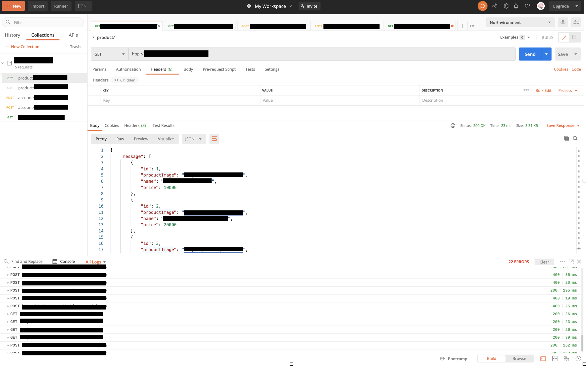Show the 6 hidden headers
The width and height of the screenshot is (588, 367).
click(x=125, y=80)
